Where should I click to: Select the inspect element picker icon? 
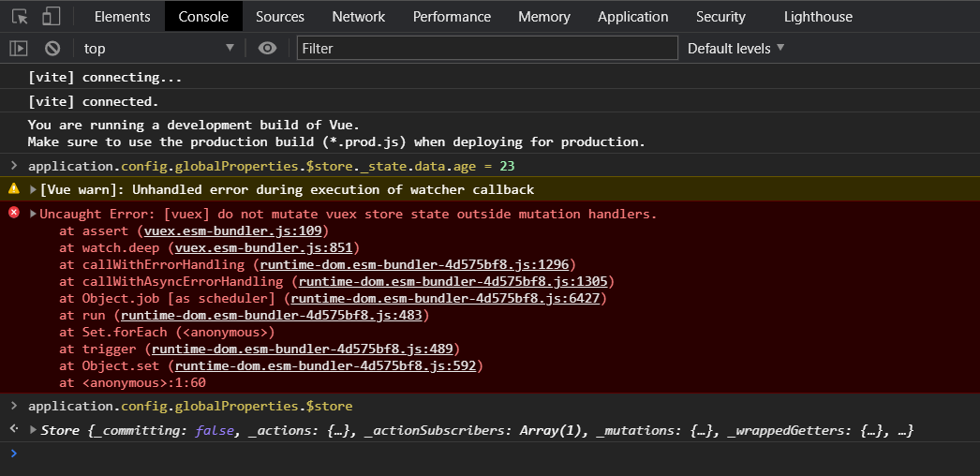click(20, 17)
